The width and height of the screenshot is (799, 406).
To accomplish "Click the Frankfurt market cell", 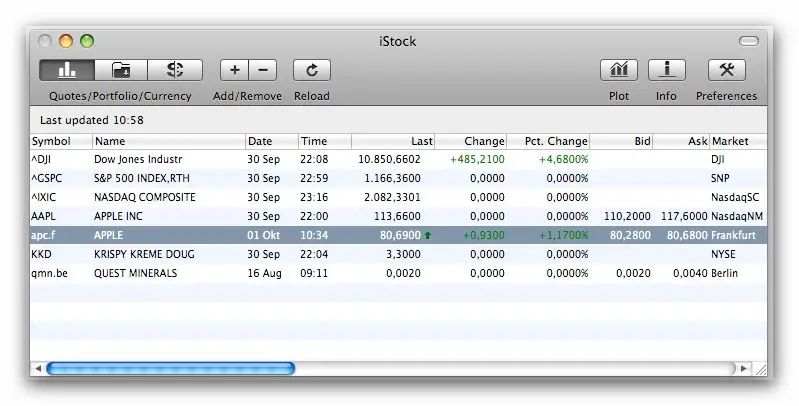I will [x=733, y=235].
